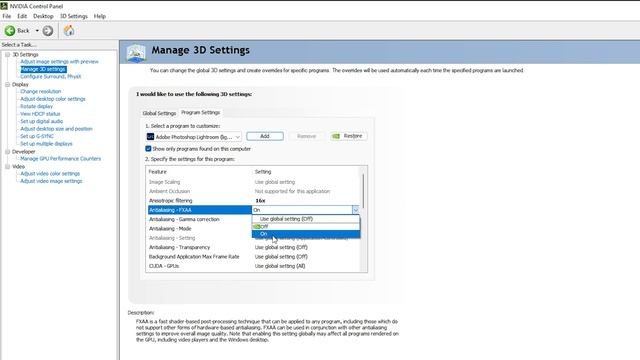Open the program selection dropdown
This screenshot has height=360, width=640.
click(193, 137)
